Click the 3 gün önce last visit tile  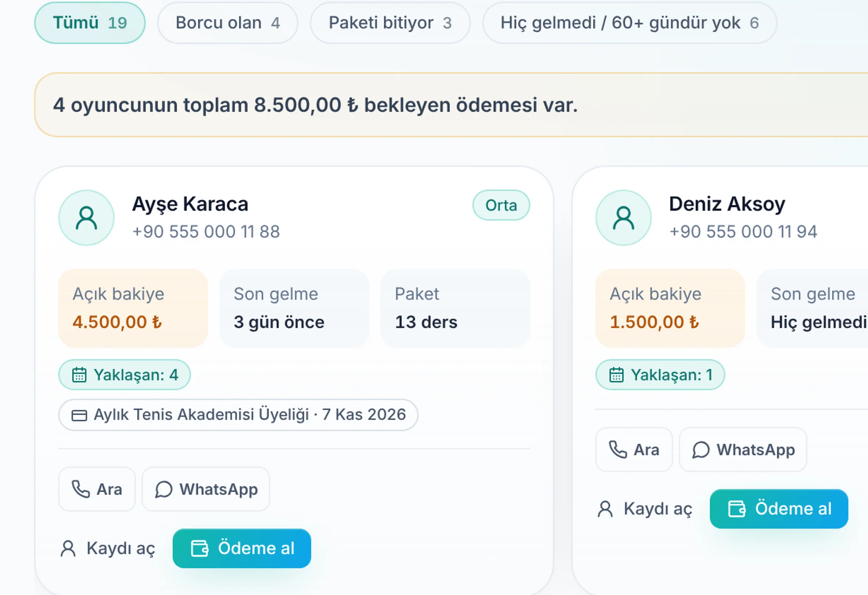[294, 308]
